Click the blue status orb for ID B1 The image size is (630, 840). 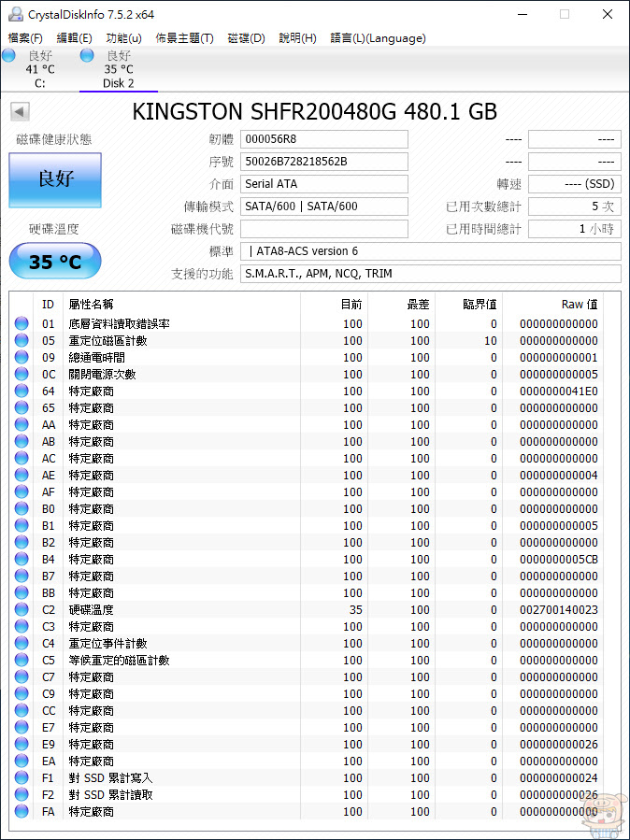21,525
